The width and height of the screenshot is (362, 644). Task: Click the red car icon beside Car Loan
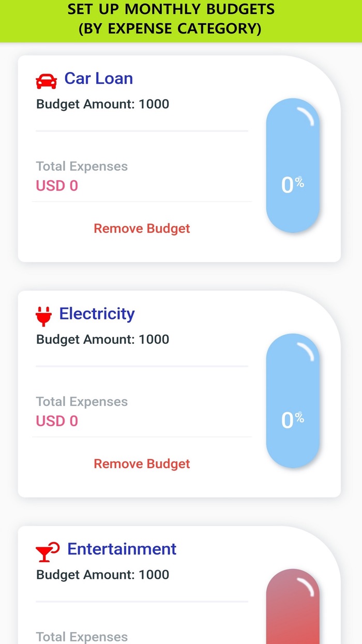click(46, 79)
